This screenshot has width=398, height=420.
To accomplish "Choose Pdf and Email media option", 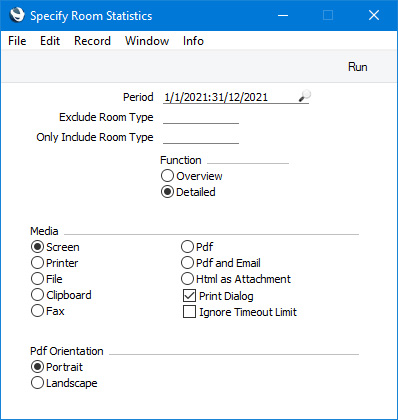I will [187, 263].
